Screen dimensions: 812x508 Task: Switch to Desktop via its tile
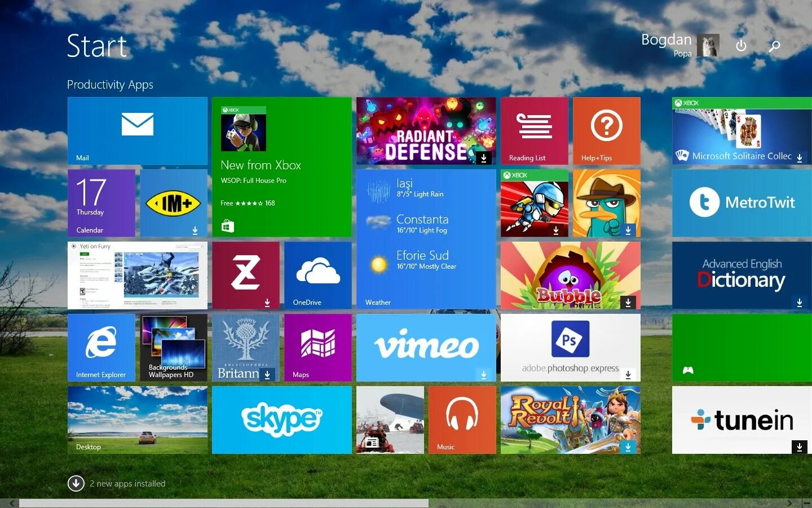coord(137,419)
